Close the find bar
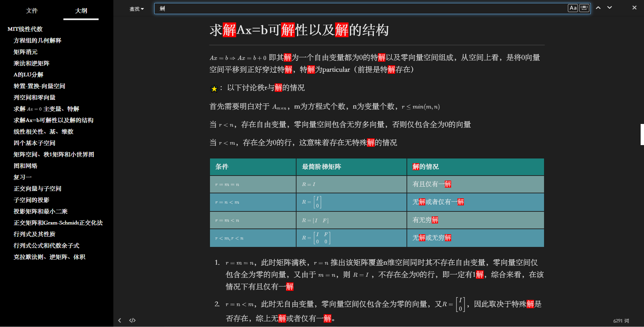 pyautogui.click(x=634, y=7)
